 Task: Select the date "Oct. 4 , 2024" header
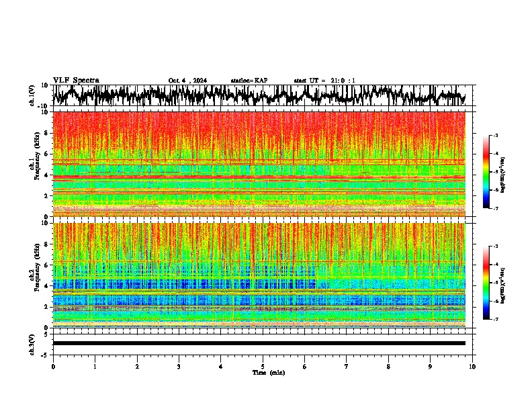187,81
